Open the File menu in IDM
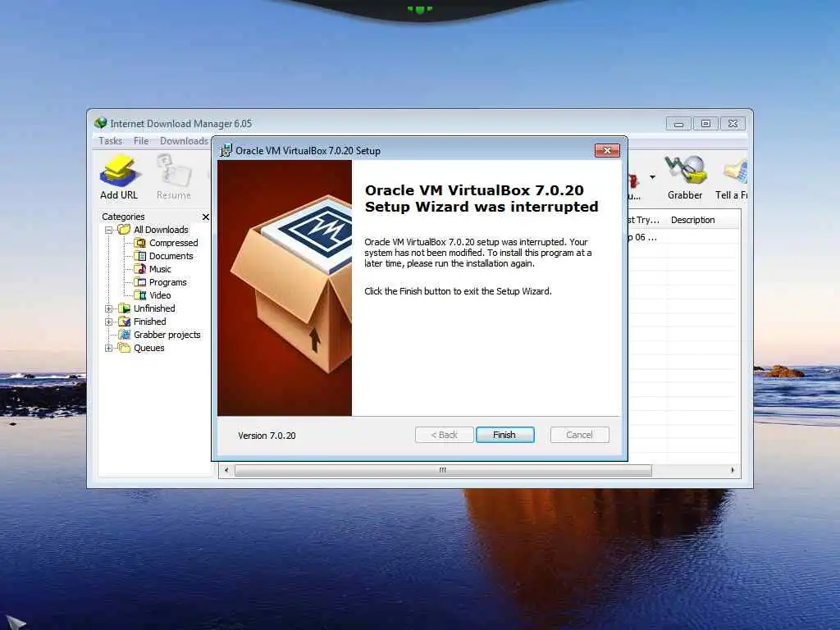This screenshot has width=840, height=630. [x=141, y=141]
